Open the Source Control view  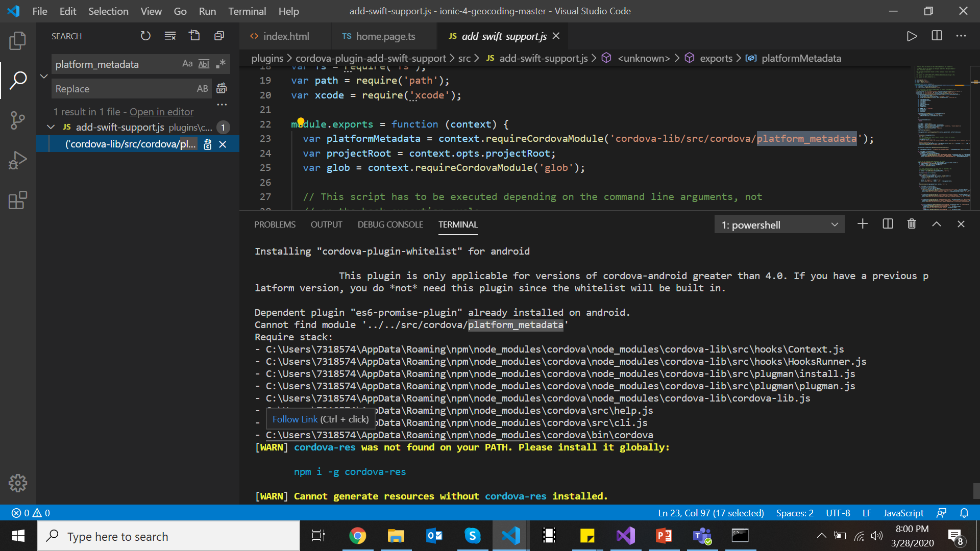click(18, 120)
